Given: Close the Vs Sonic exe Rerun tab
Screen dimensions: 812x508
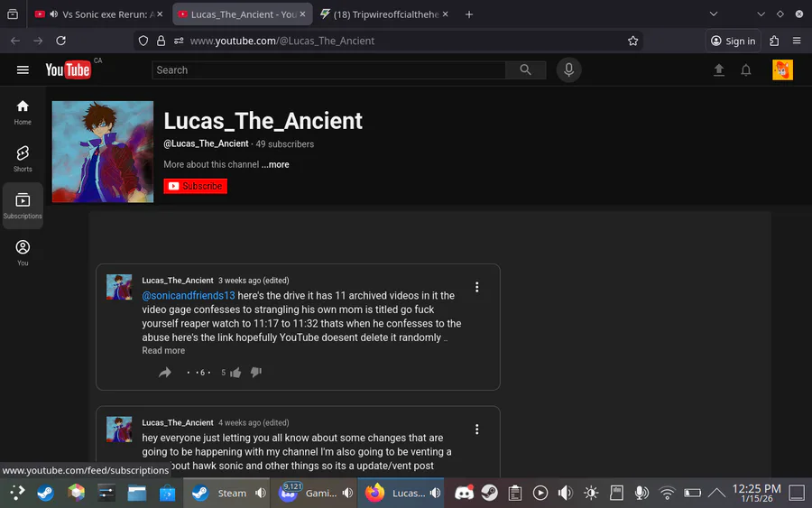Looking at the screenshot, I should click(x=160, y=14).
